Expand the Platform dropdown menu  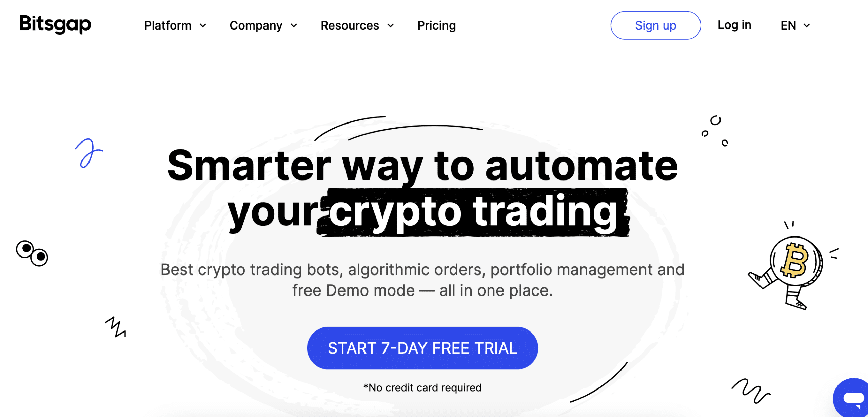(174, 25)
